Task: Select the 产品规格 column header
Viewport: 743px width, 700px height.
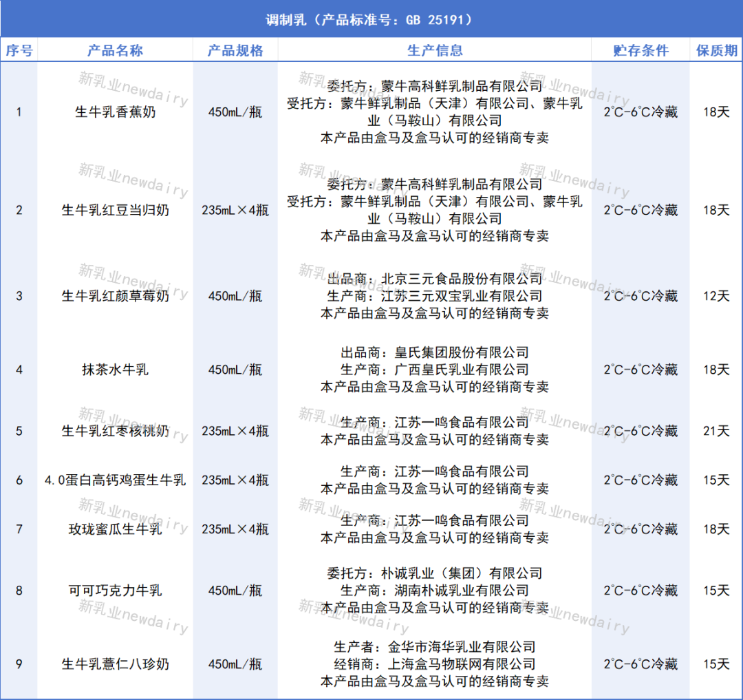Action: pyautogui.click(x=235, y=50)
